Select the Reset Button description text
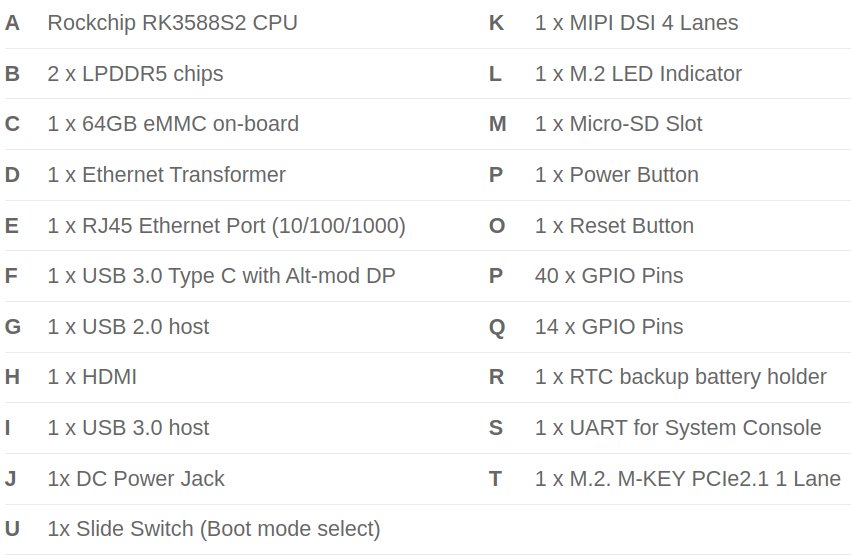 (614, 226)
